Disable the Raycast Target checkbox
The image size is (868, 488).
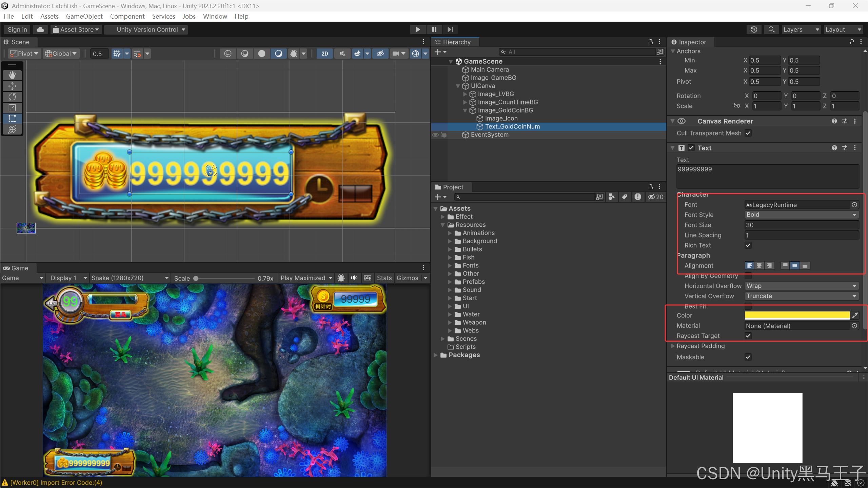tap(748, 335)
